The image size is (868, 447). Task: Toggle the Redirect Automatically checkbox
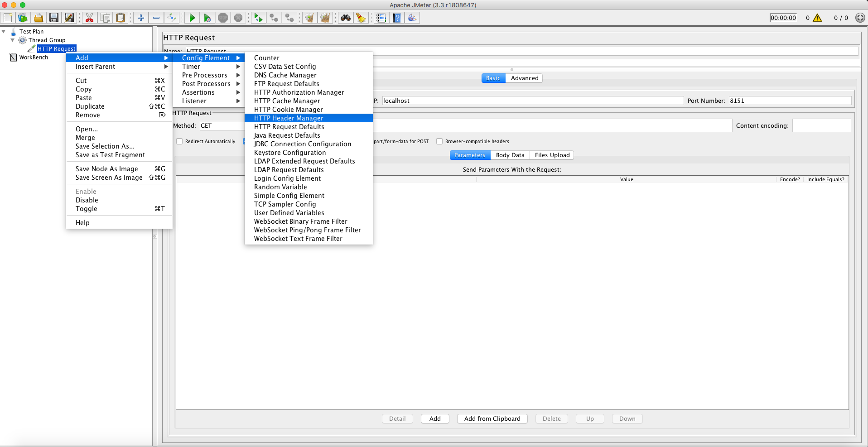click(180, 141)
